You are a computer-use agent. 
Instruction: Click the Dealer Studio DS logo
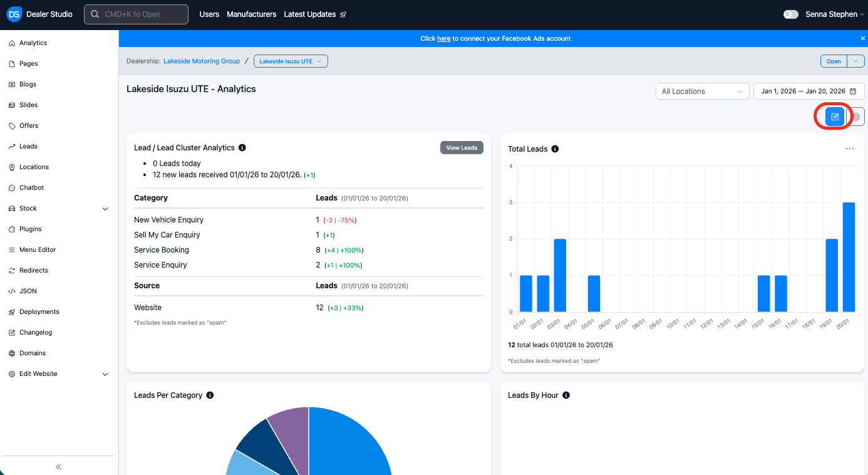[x=14, y=14]
